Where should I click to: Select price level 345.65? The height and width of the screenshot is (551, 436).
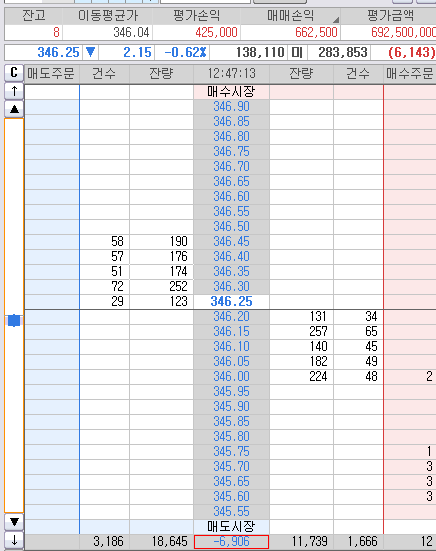231,481
